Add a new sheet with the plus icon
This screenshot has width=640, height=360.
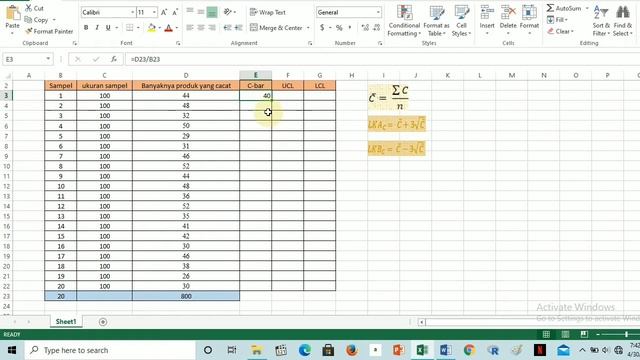tap(103, 322)
